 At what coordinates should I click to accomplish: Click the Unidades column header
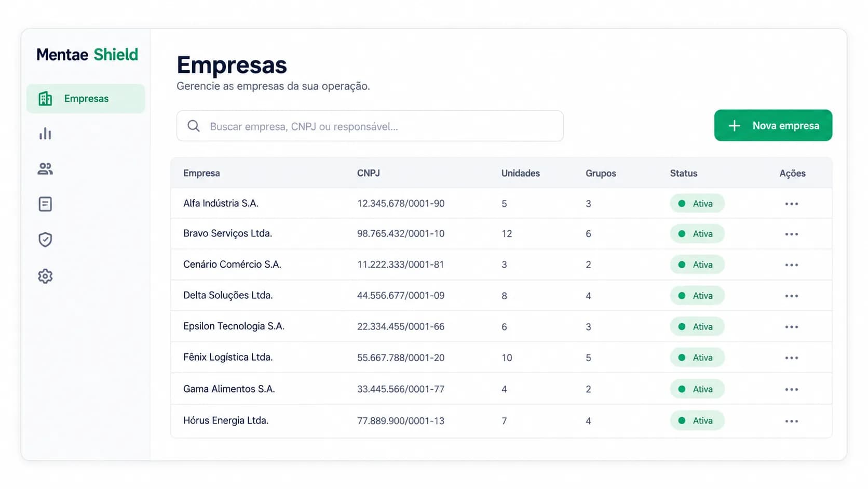[521, 173]
